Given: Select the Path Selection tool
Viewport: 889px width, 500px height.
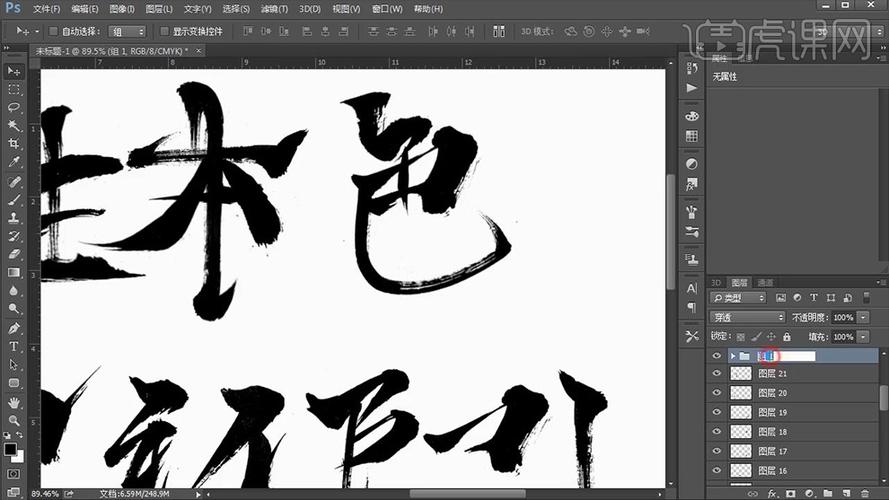Looking at the screenshot, I should pyautogui.click(x=14, y=365).
